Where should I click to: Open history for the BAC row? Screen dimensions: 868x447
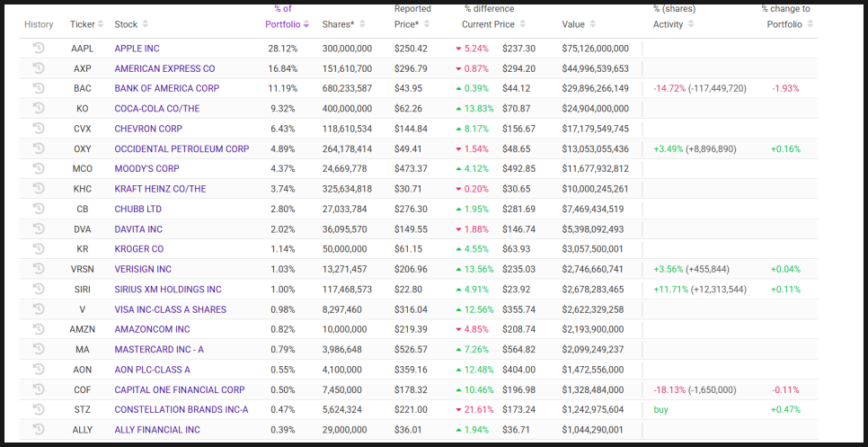click(39, 88)
